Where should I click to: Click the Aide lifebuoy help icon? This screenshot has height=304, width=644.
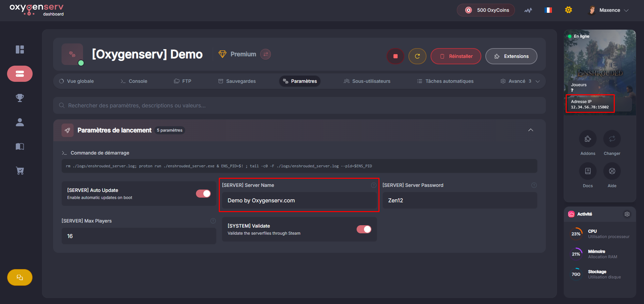pos(612,171)
